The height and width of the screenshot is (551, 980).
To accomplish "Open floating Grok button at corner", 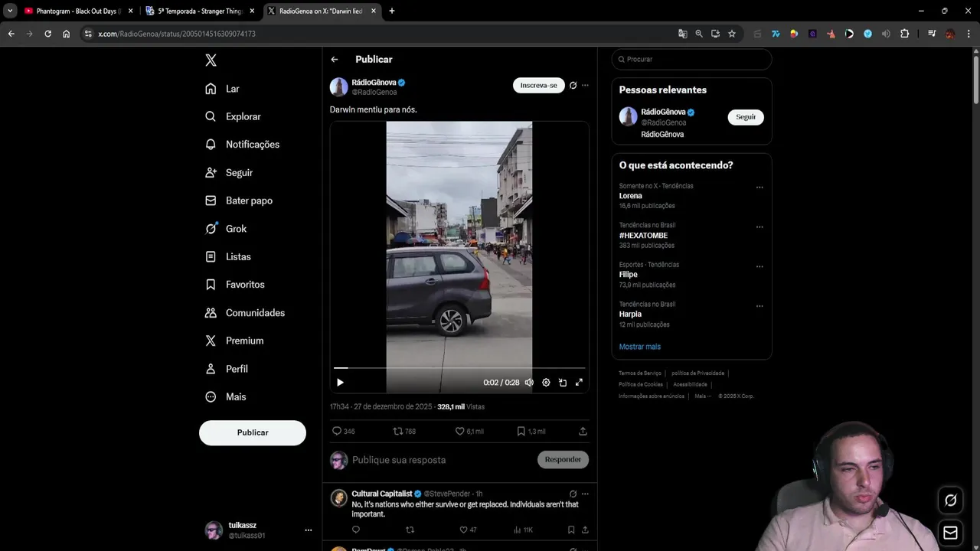I will point(950,500).
